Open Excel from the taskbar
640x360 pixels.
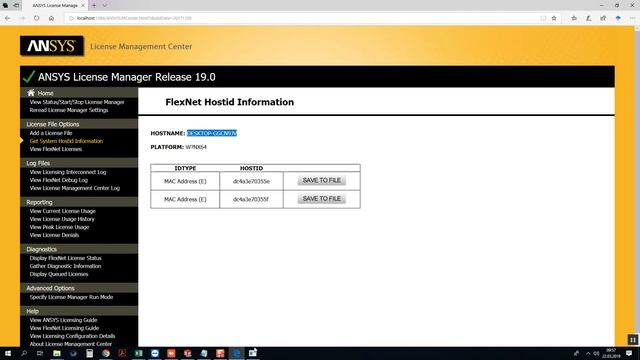(138, 353)
